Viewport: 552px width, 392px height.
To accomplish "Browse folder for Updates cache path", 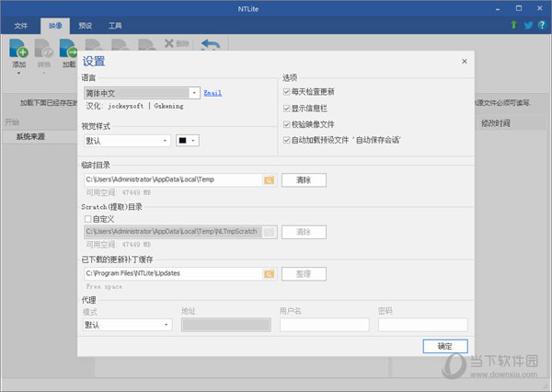I will coord(269,274).
